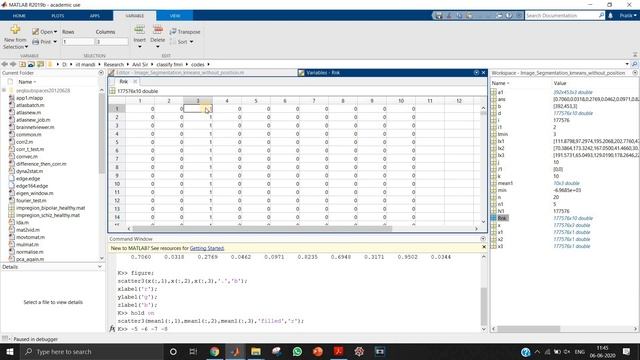Expand the address bar history dropdown
This screenshot has width=640, height=360.
pos(627,64)
